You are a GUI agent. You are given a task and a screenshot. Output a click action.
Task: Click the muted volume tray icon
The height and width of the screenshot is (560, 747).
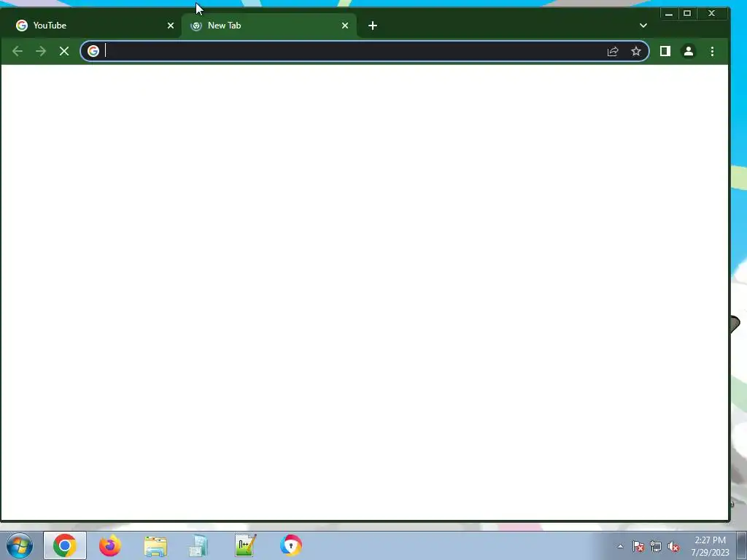[x=673, y=547]
